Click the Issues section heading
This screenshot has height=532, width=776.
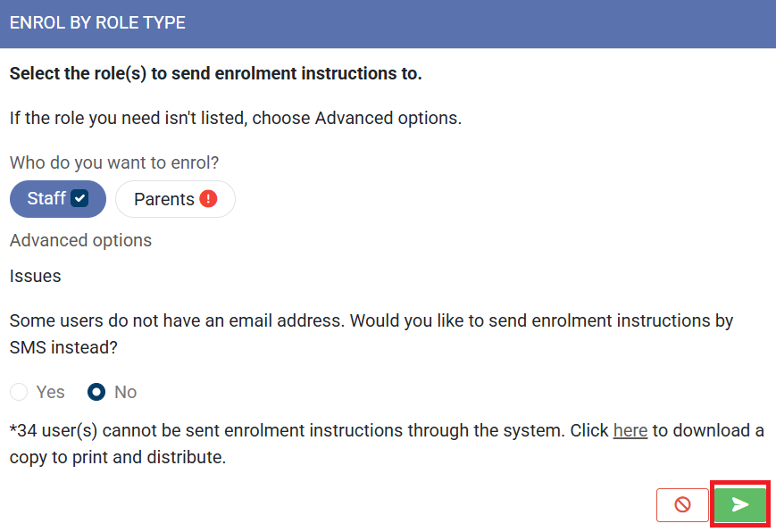point(35,276)
